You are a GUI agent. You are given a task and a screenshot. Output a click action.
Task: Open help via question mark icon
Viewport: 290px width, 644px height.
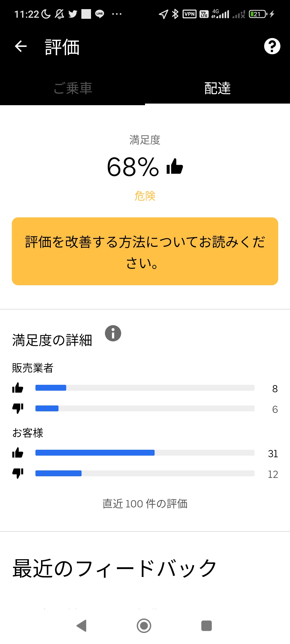click(272, 46)
